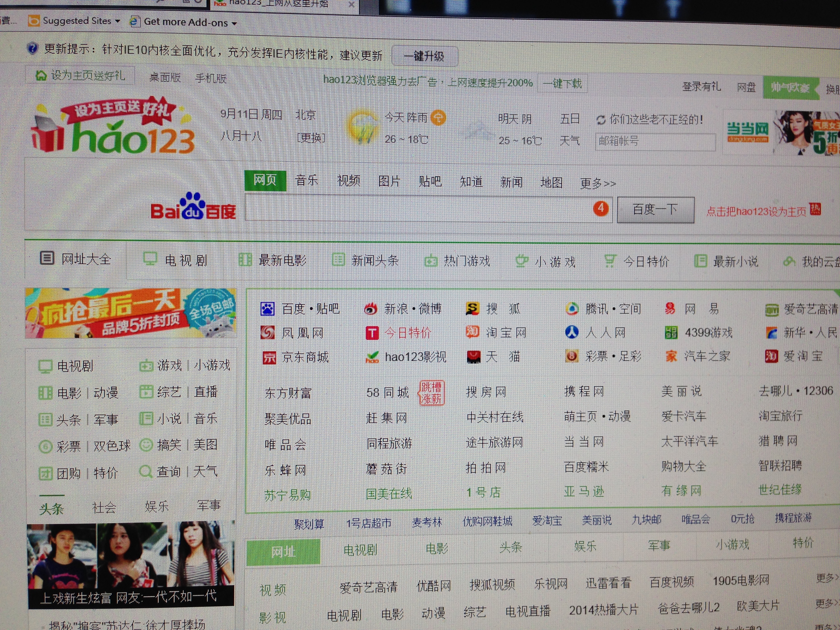
Task: Switch to the 娱乐 news tab
Action: point(156,506)
